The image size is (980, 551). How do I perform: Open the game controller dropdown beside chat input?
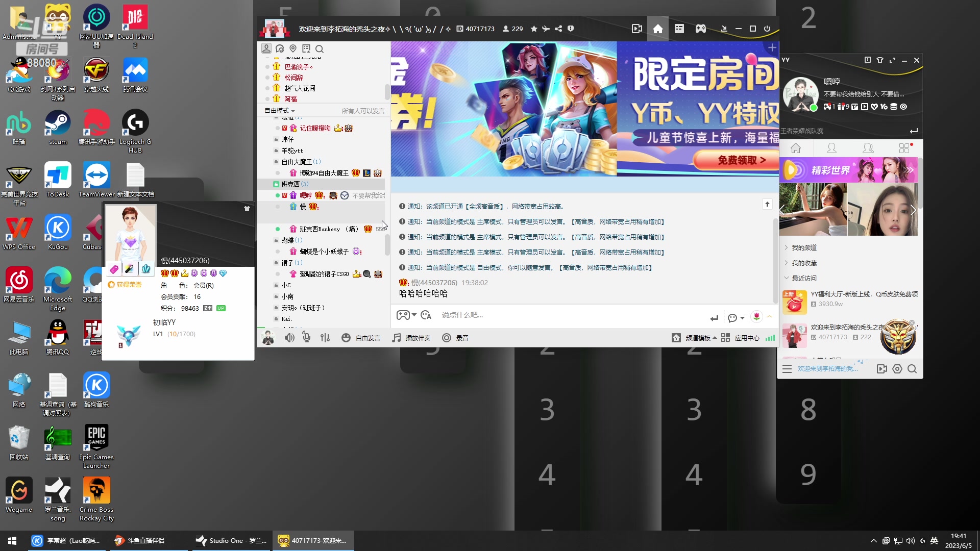pos(406,315)
